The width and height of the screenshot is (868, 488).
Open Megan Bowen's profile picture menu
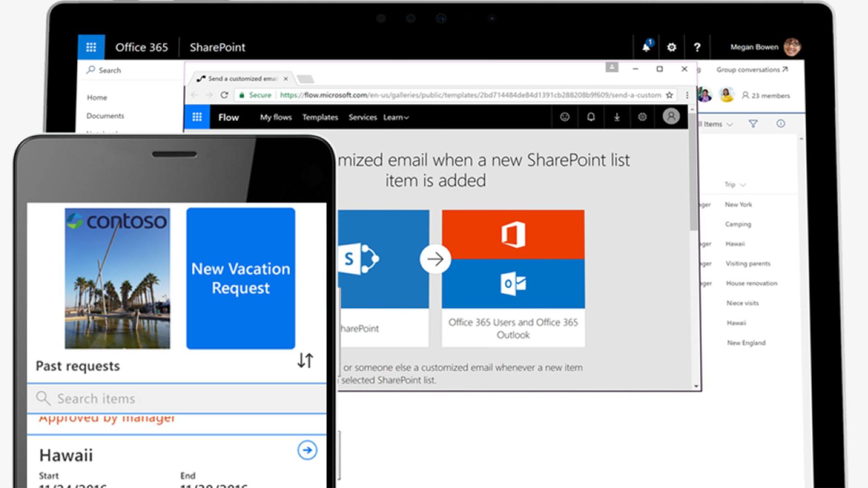[792, 47]
